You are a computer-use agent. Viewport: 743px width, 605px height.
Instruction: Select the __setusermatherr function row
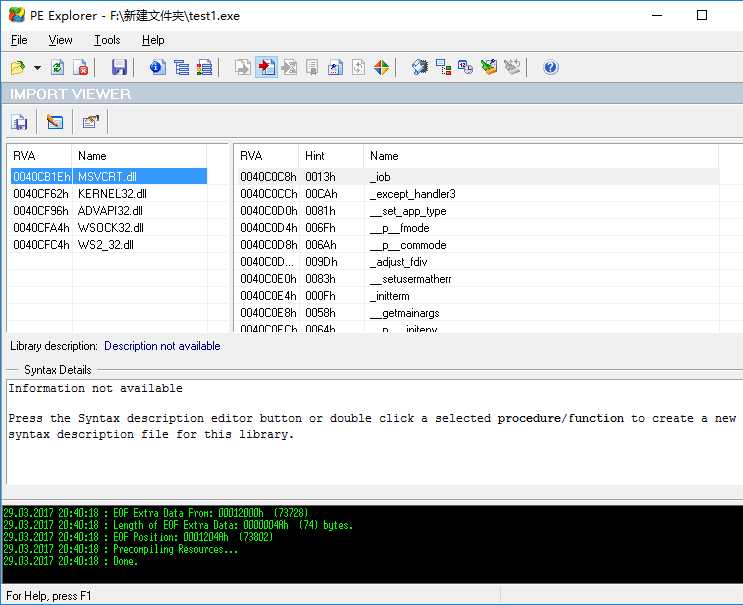click(477, 279)
